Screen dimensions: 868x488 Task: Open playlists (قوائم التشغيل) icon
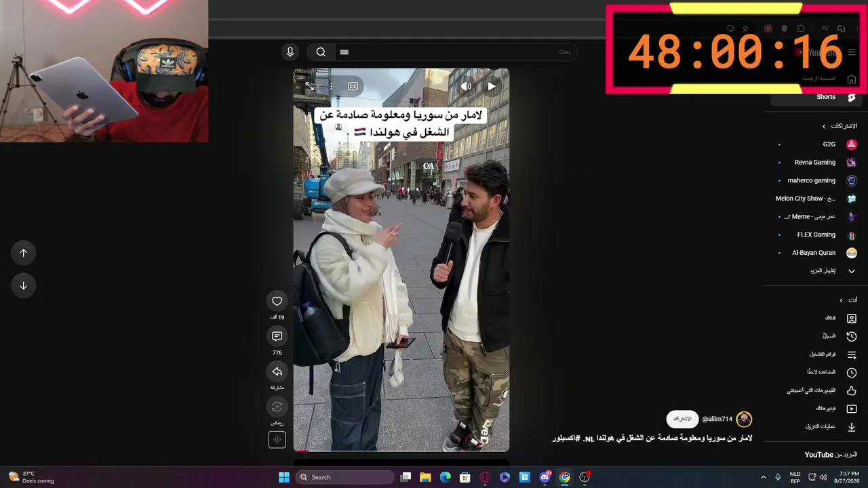coord(852,354)
